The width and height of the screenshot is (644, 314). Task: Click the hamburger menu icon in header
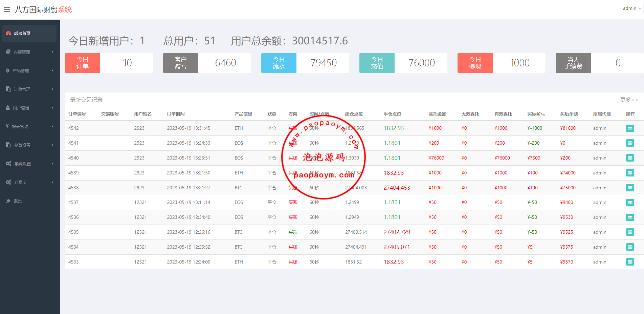pos(7,9)
